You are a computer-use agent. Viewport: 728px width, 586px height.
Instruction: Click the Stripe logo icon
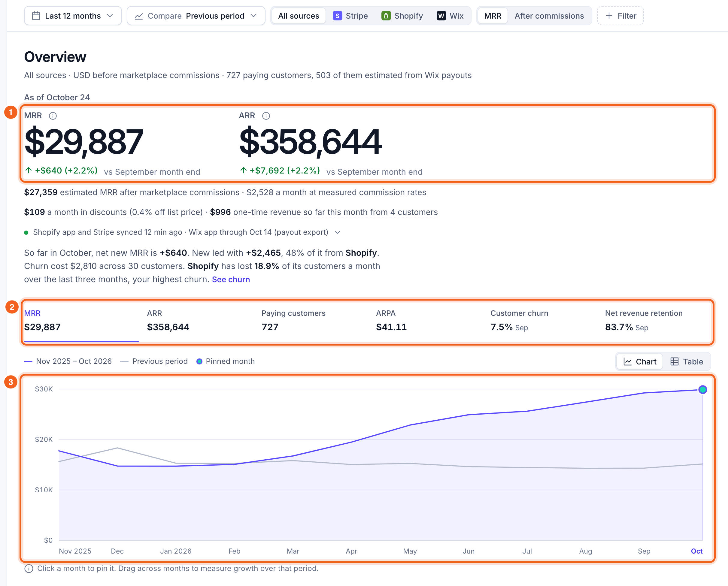[x=337, y=16]
